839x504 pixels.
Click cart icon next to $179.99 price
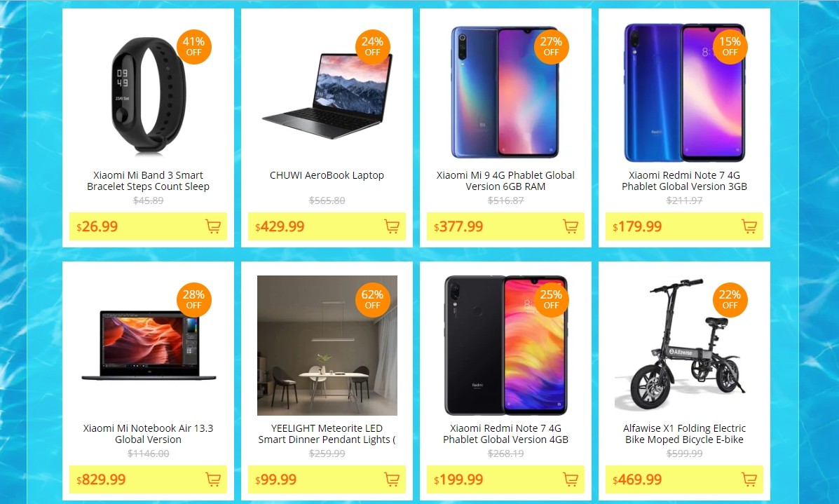tap(750, 226)
